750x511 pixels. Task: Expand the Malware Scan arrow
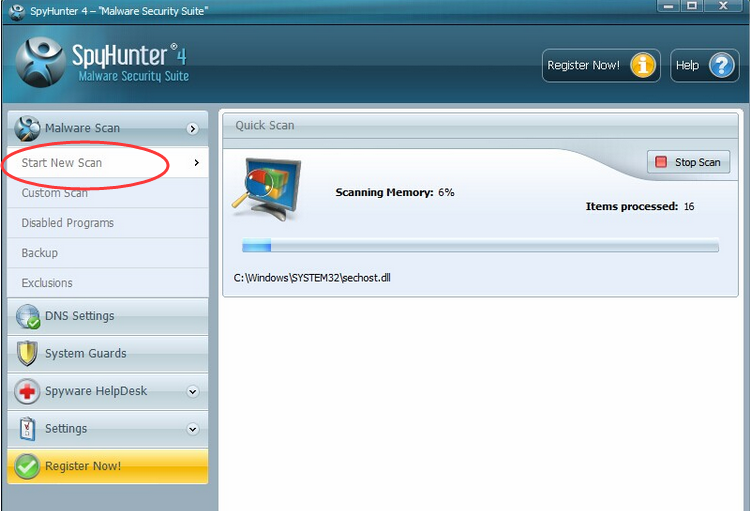(192, 128)
